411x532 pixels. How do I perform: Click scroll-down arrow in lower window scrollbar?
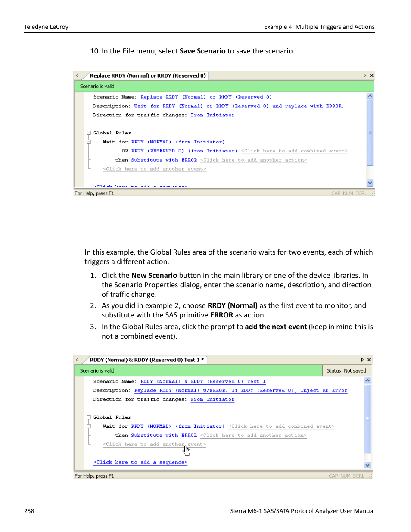[x=367, y=465]
